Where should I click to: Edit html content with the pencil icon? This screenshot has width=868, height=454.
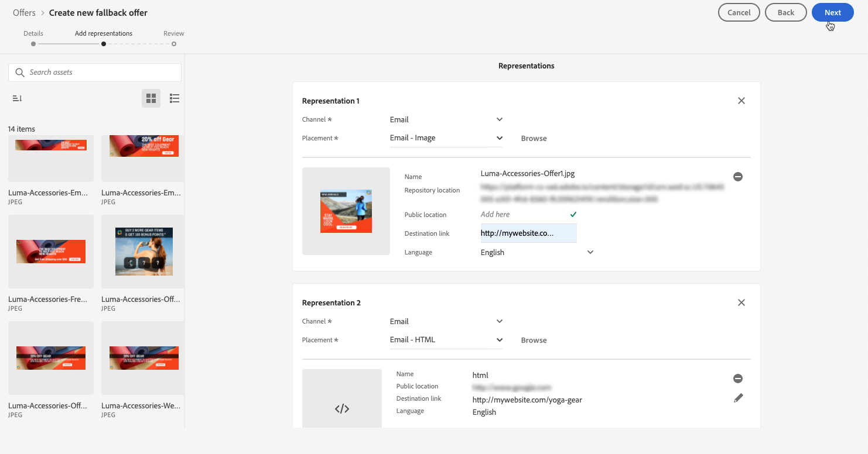[x=738, y=398]
